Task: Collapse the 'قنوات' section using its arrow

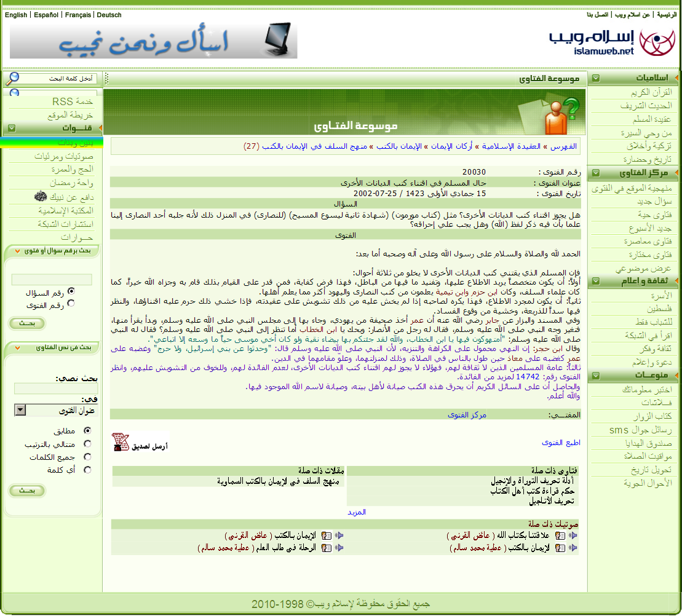Action: (x=12, y=128)
